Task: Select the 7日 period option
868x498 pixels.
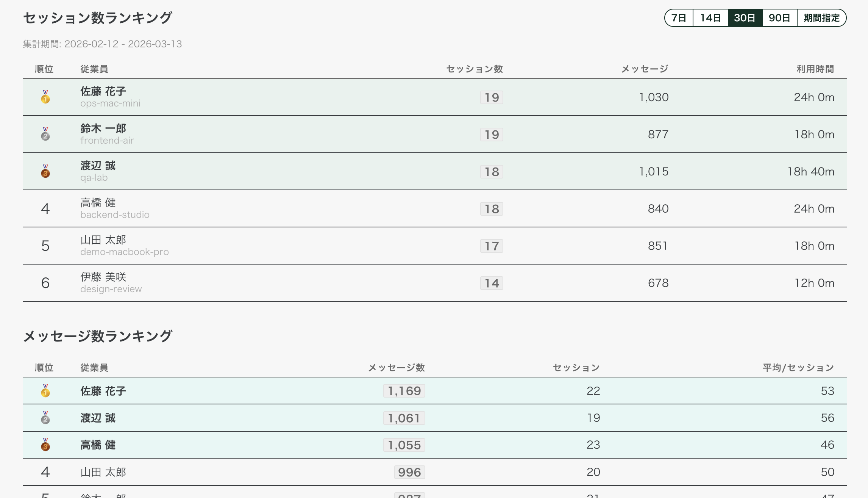Action: [x=679, y=18]
